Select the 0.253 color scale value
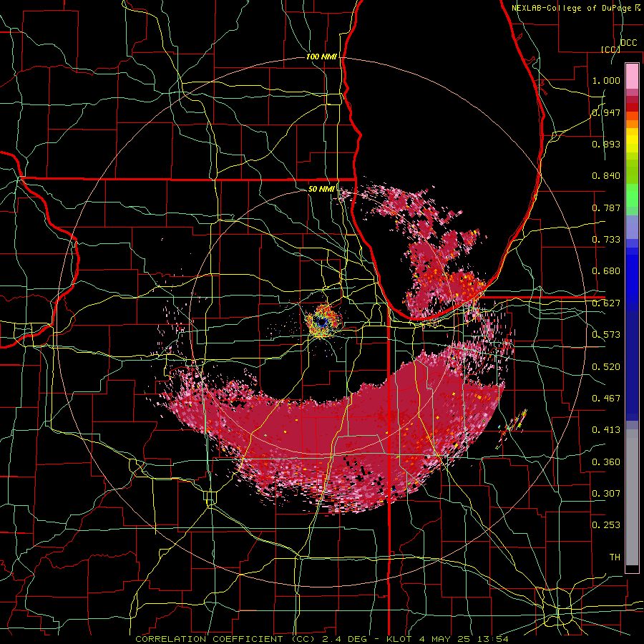644x644 pixels. (606, 525)
